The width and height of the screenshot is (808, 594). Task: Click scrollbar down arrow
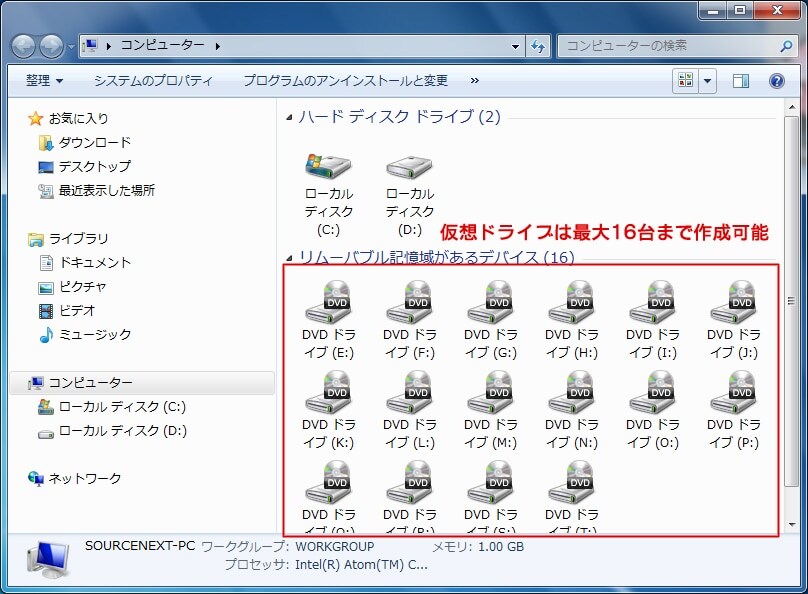coord(792,525)
